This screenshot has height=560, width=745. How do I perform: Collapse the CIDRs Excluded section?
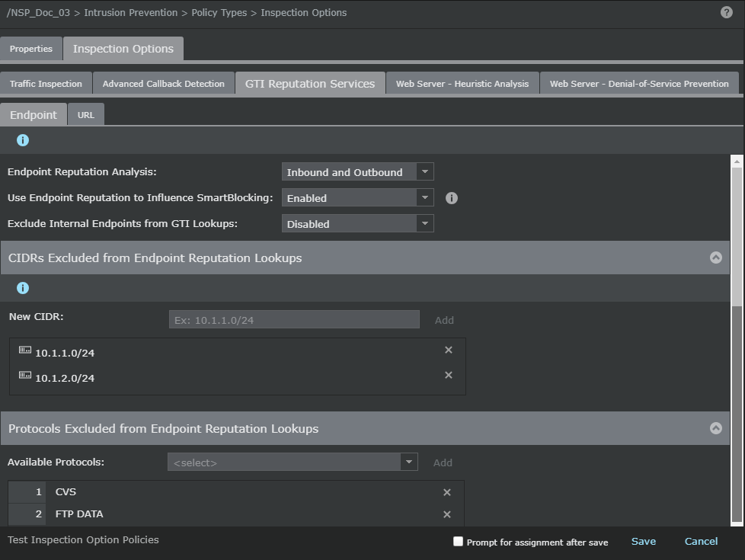point(715,258)
